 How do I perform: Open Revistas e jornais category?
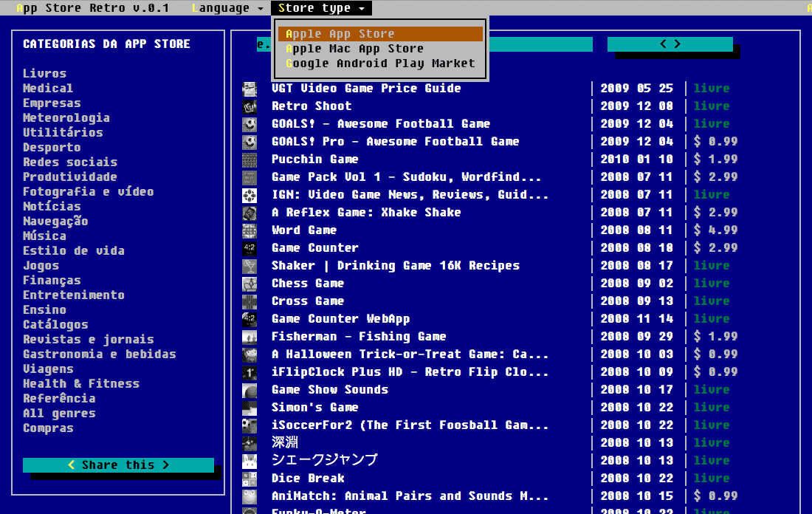(88, 340)
